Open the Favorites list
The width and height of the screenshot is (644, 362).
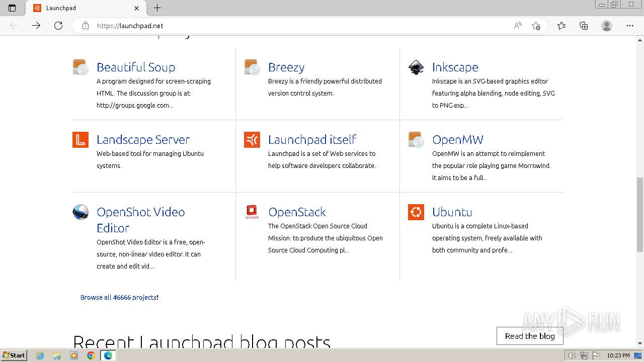pos(561,26)
